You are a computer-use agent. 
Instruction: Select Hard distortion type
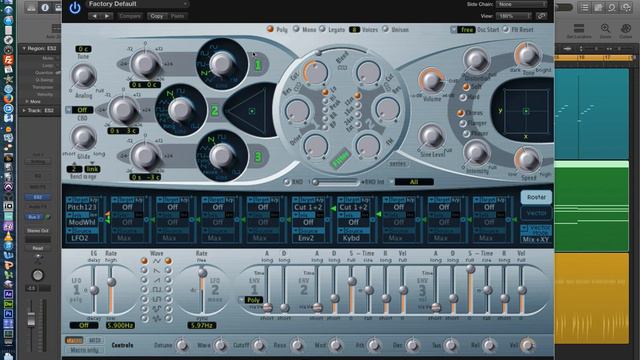click(x=462, y=98)
